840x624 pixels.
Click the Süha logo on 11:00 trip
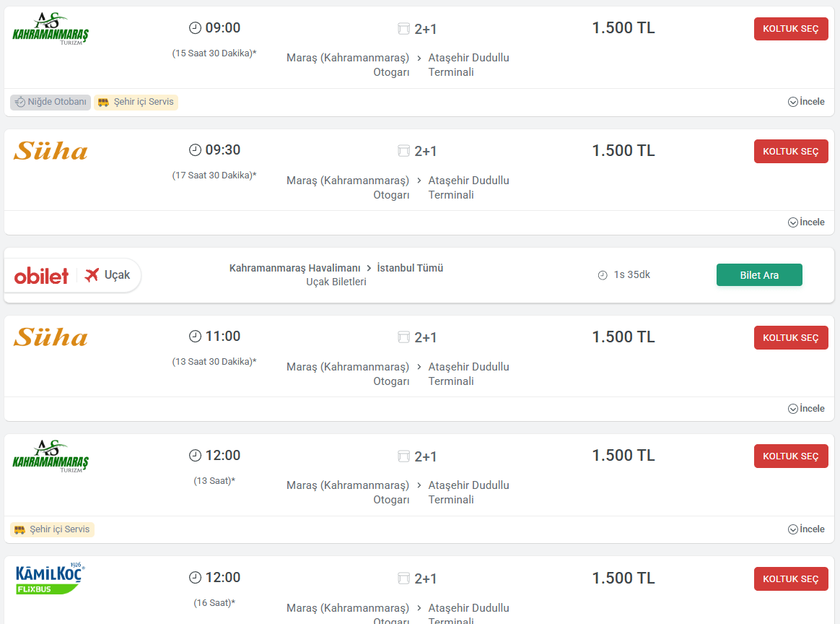point(51,337)
